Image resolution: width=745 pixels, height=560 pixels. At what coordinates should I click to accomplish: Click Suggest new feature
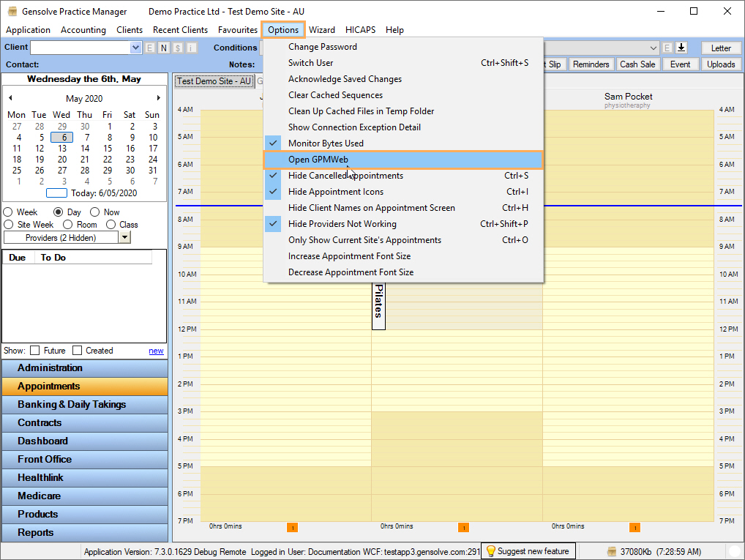click(x=528, y=551)
